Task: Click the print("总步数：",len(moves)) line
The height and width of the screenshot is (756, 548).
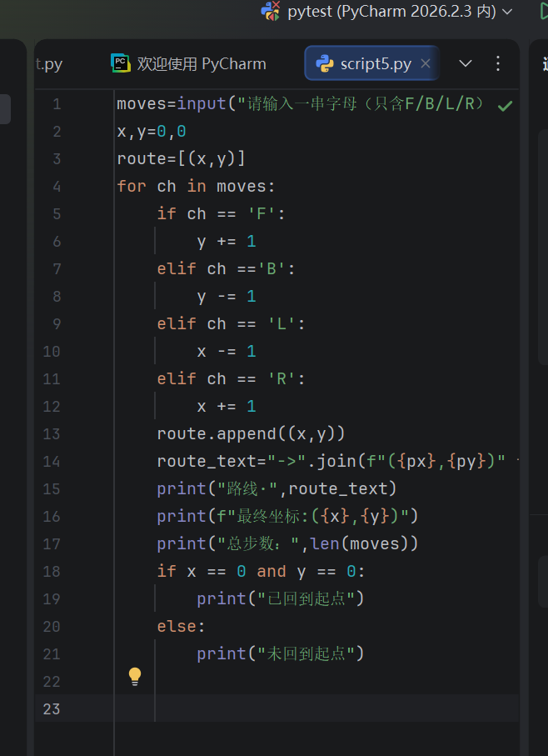Action: [287, 543]
